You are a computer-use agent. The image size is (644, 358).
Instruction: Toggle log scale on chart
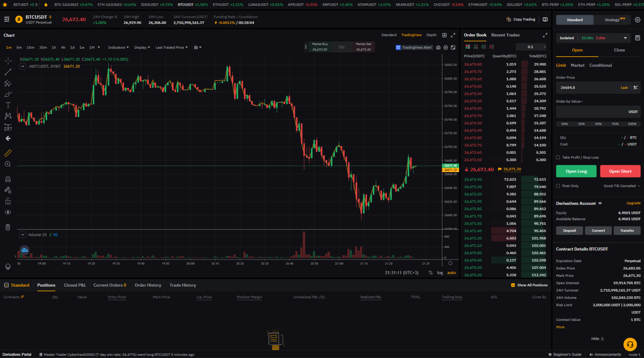[440, 273]
